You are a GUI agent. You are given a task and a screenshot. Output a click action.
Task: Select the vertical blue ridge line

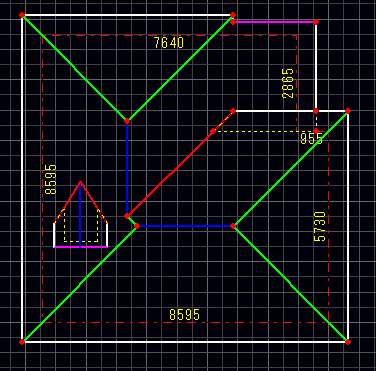(127, 168)
